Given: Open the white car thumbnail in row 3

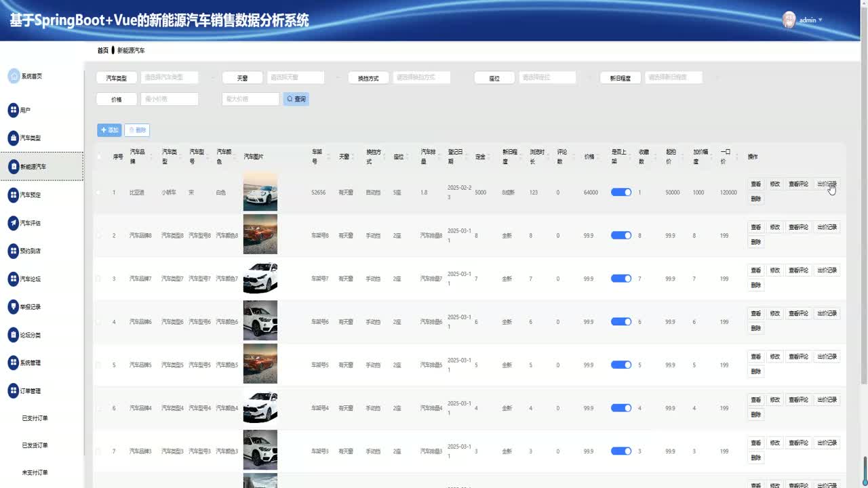Looking at the screenshot, I should (260, 277).
